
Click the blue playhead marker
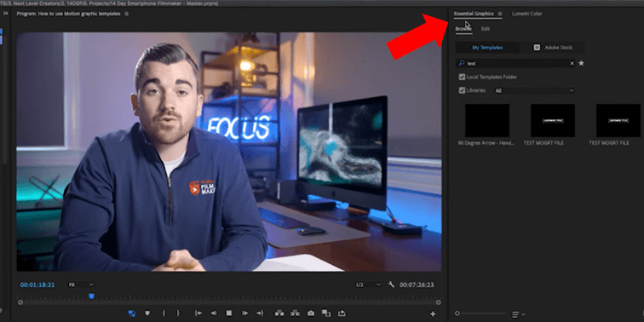[92, 296]
